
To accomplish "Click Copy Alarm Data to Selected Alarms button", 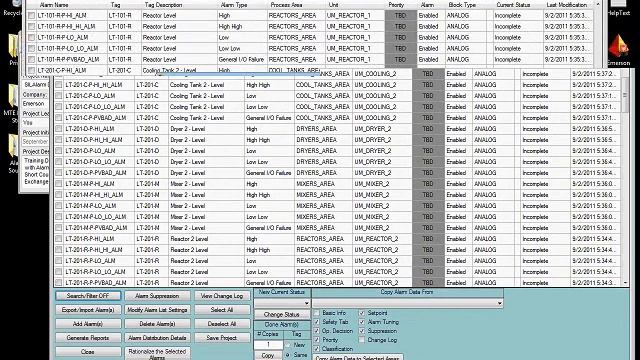I will [x=358, y=358].
